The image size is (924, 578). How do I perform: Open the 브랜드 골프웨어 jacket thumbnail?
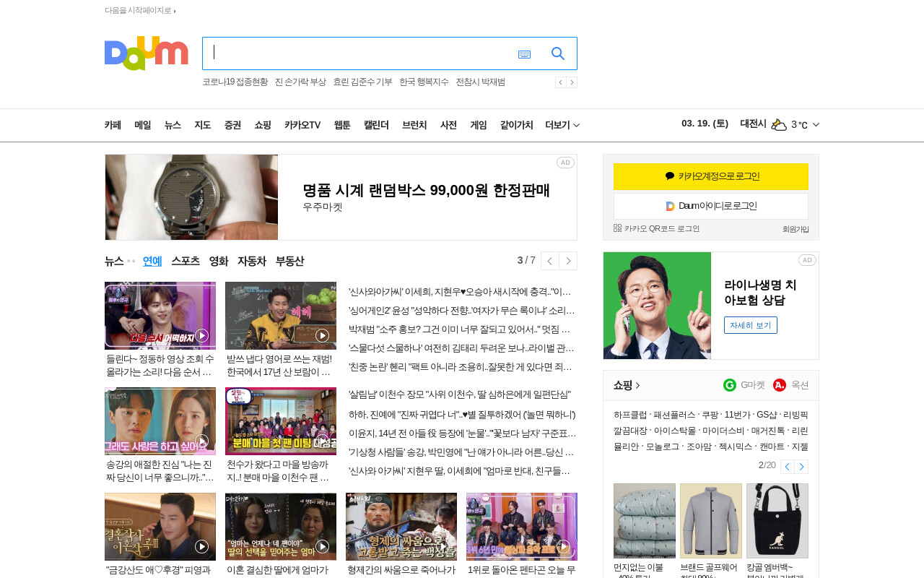click(711, 521)
